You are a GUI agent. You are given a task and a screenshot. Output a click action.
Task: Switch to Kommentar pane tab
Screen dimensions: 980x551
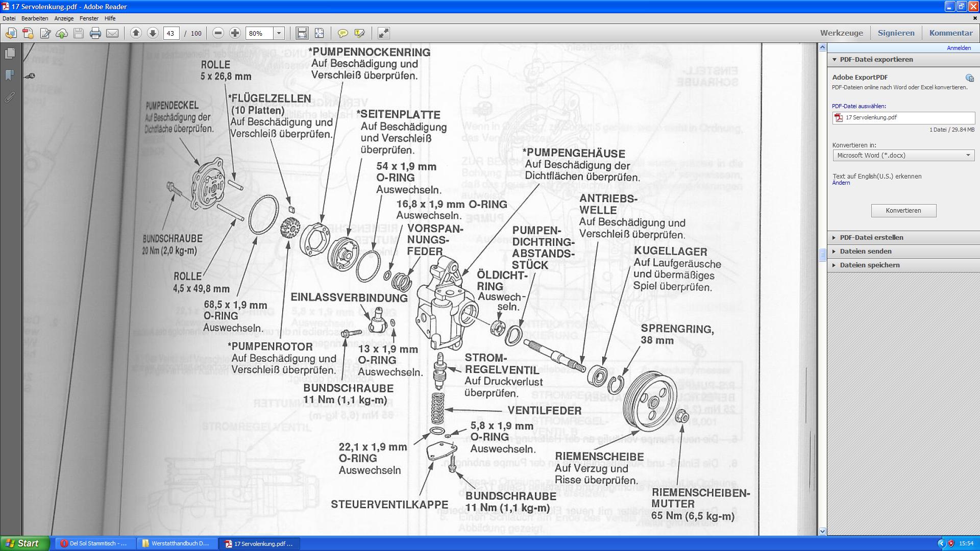(950, 33)
